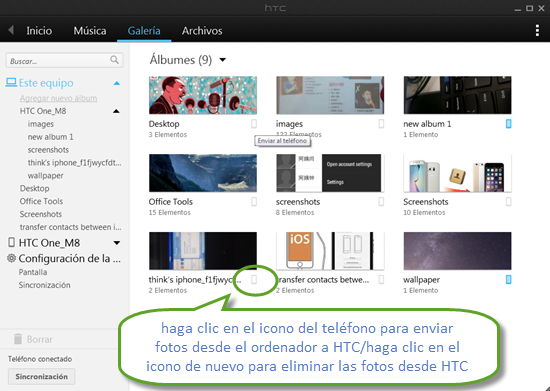Select Screenshots folder in the sidebar
Screen dimensions: 550x391
pyautogui.click(x=41, y=214)
